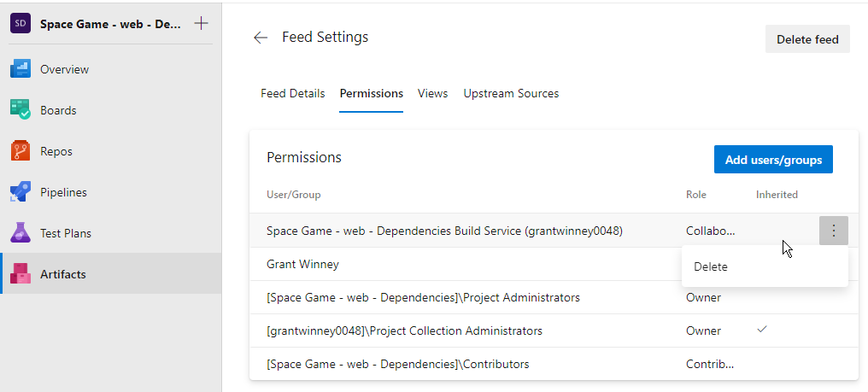Click the Inherited checkmark for Project Collection Administrators
Image resolution: width=868 pixels, height=392 pixels.
click(x=762, y=330)
